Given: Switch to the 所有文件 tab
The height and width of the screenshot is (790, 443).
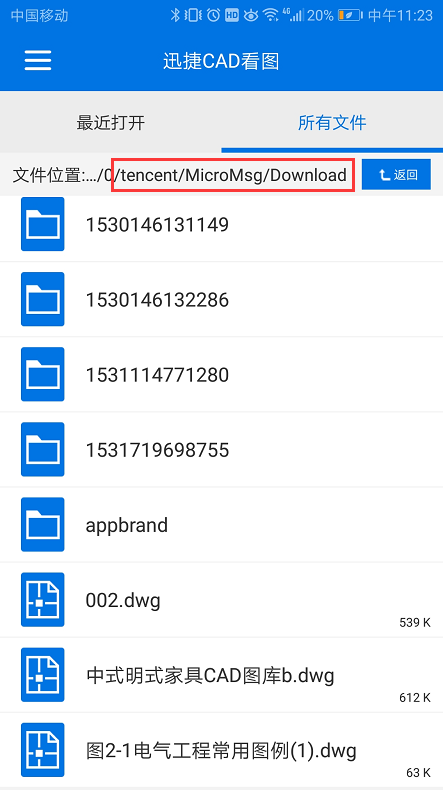Looking at the screenshot, I should coord(332,122).
